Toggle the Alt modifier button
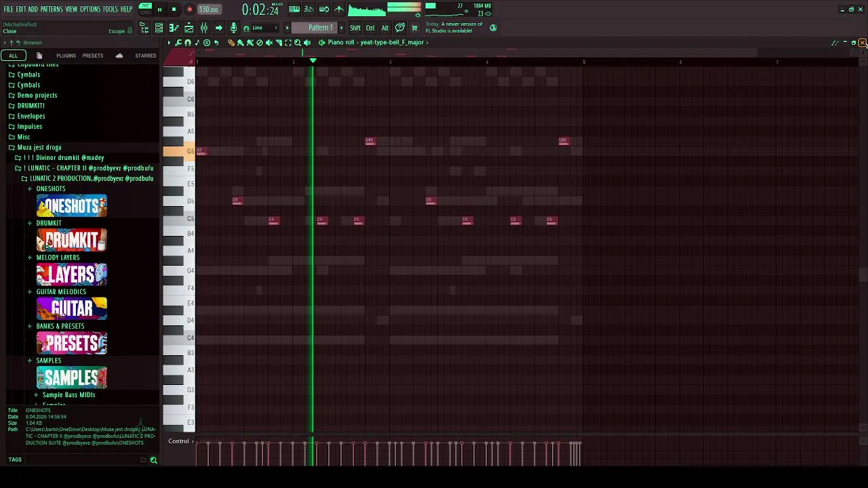Viewport: 868px width, 488px height. tap(384, 28)
